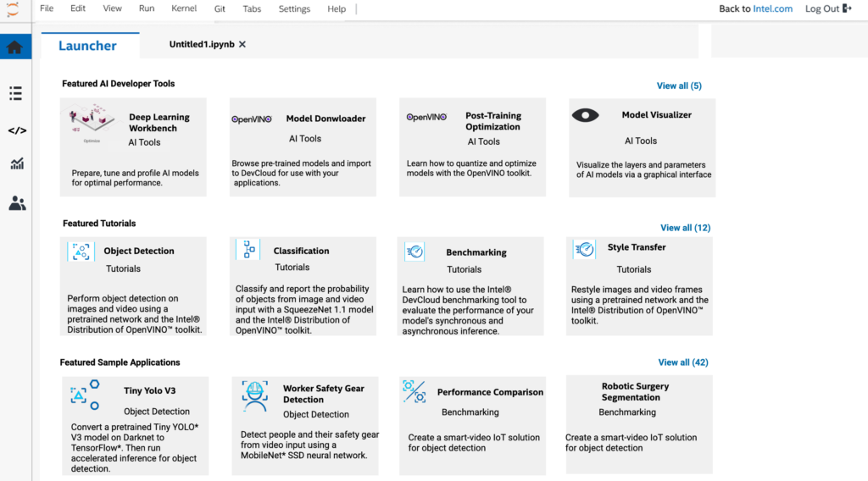This screenshot has height=481, width=868.
Task: Open the Help menu
Action: click(337, 8)
